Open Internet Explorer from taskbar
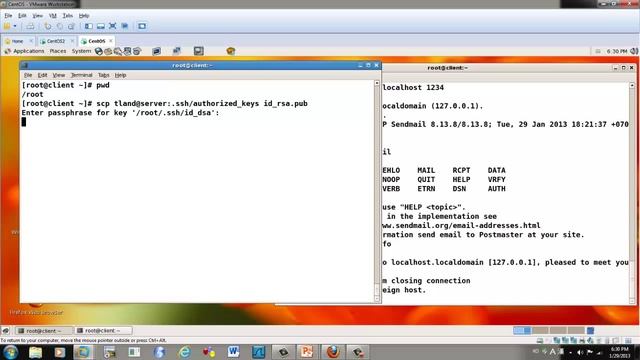The height and width of the screenshot is (360, 640). pos(184,352)
